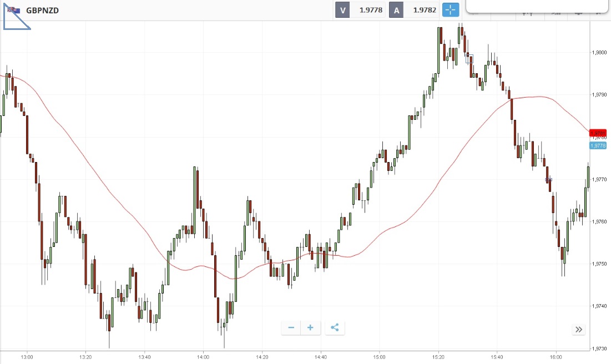
Task: Click the 1.9782 buy price field
Action: [422, 10]
